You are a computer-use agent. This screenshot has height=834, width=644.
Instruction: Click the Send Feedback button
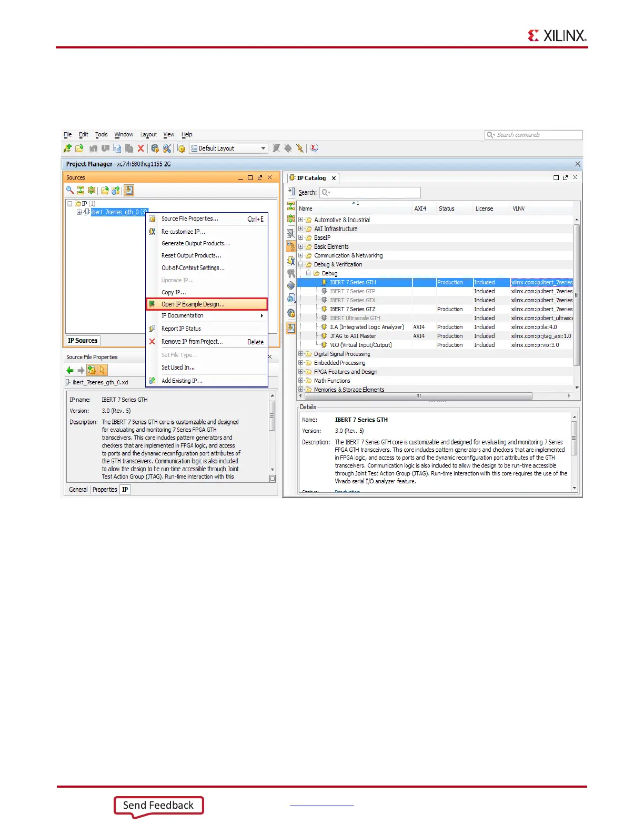coord(158,806)
